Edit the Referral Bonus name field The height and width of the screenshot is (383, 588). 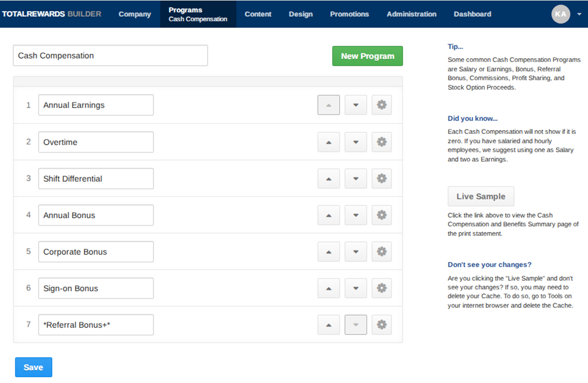pos(96,325)
